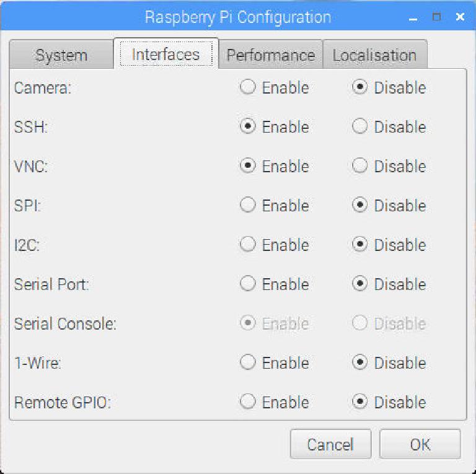
Task: Select Enable for VNC
Action: pyautogui.click(x=248, y=166)
